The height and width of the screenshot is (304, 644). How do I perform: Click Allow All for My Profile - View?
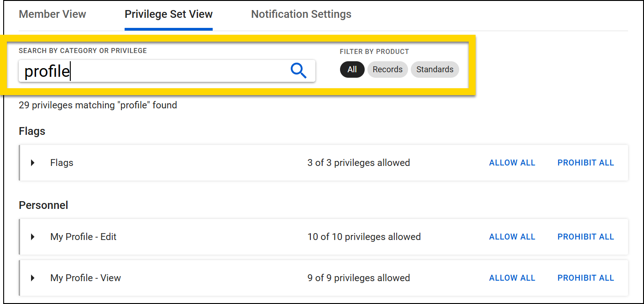pos(512,277)
